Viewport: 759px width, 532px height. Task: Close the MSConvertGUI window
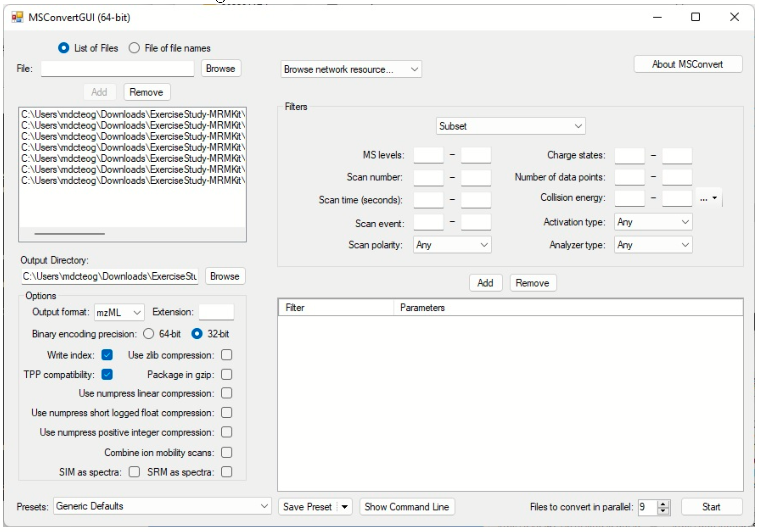pyautogui.click(x=734, y=17)
